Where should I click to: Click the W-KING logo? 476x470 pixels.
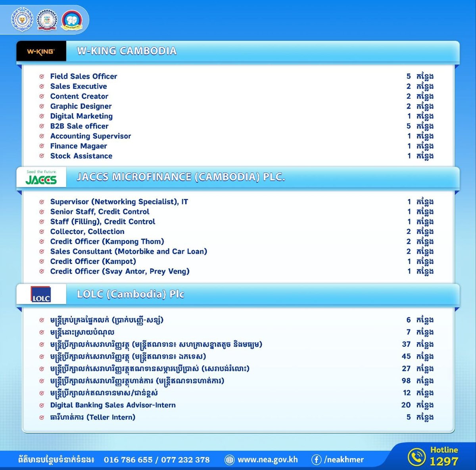point(41,51)
